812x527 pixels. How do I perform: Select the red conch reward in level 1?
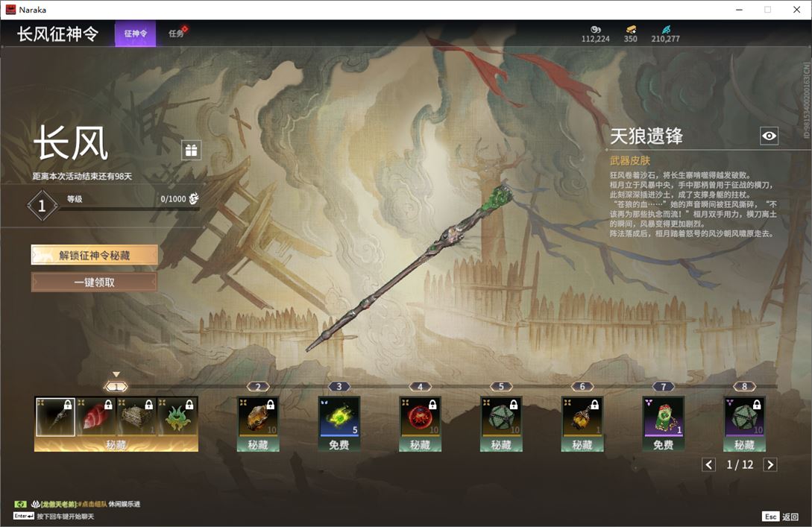[95, 416]
